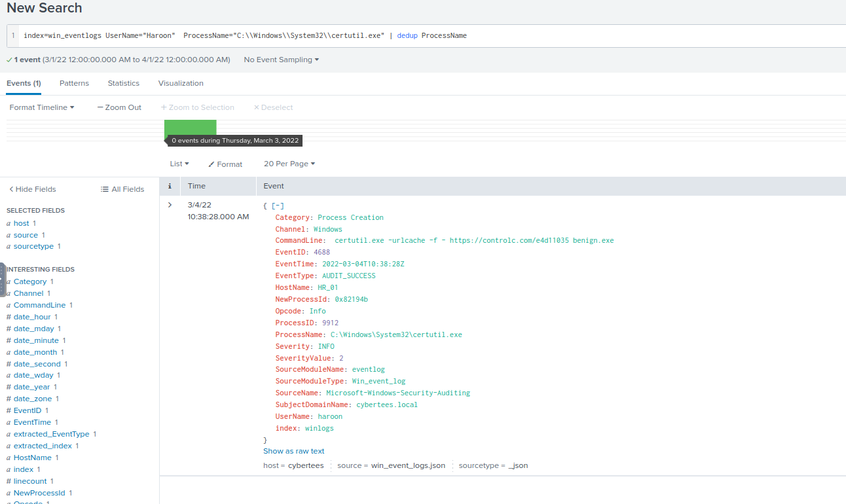The width and height of the screenshot is (846, 504).
Task: Open the date_minute field
Action: [x=35, y=340]
